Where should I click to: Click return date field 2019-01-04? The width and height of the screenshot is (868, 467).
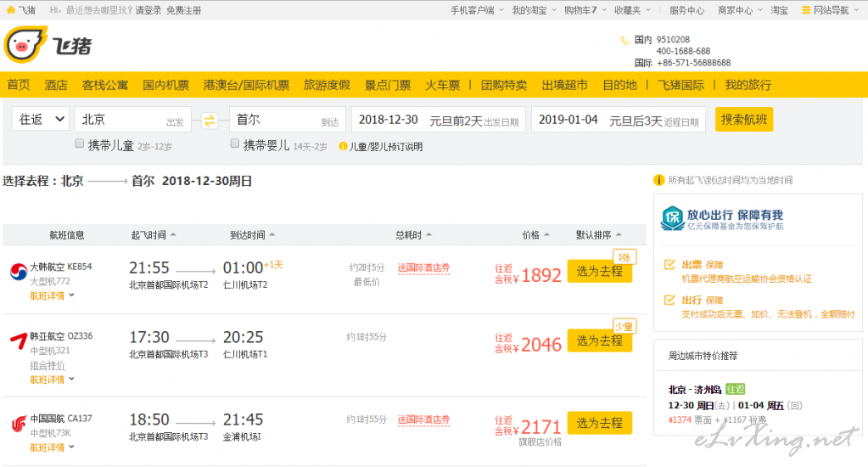click(619, 120)
